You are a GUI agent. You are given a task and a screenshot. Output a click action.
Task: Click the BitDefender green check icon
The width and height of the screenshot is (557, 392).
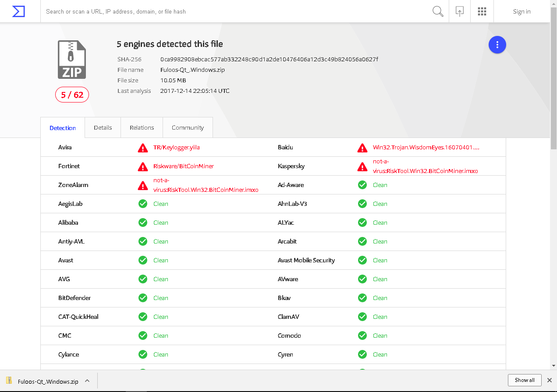click(143, 298)
